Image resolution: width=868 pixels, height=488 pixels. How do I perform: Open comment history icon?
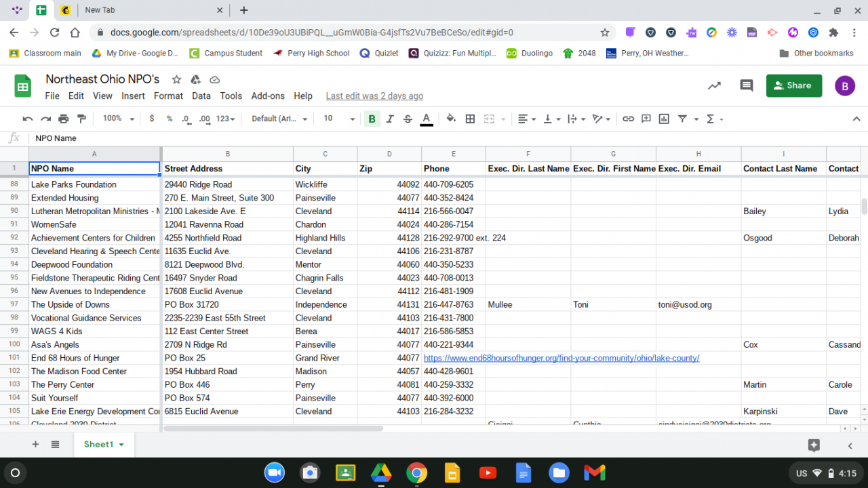[x=746, y=86]
